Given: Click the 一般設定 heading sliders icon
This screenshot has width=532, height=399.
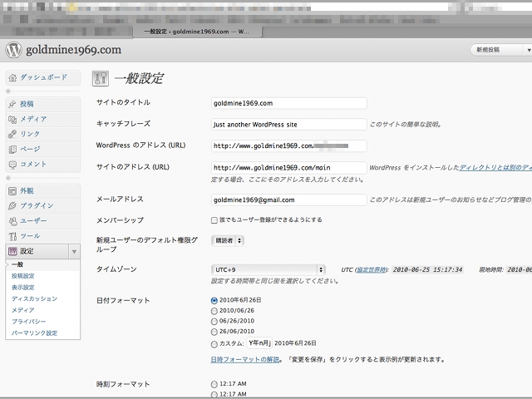Looking at the screenshot, I should (x=101, y=79).
